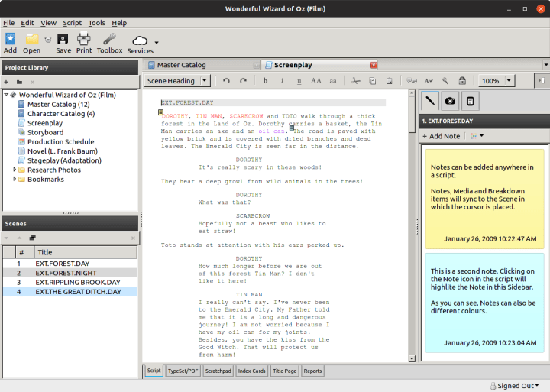Click the key icon next to the lock
The height and width of the screenshot is (392, 550).
[445, 81]
